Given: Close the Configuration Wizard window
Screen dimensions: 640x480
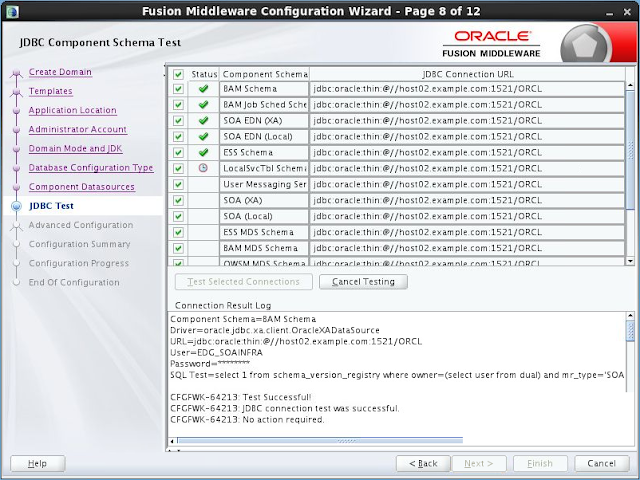Looking at the screenshot, I should click(x=627, y=12).
